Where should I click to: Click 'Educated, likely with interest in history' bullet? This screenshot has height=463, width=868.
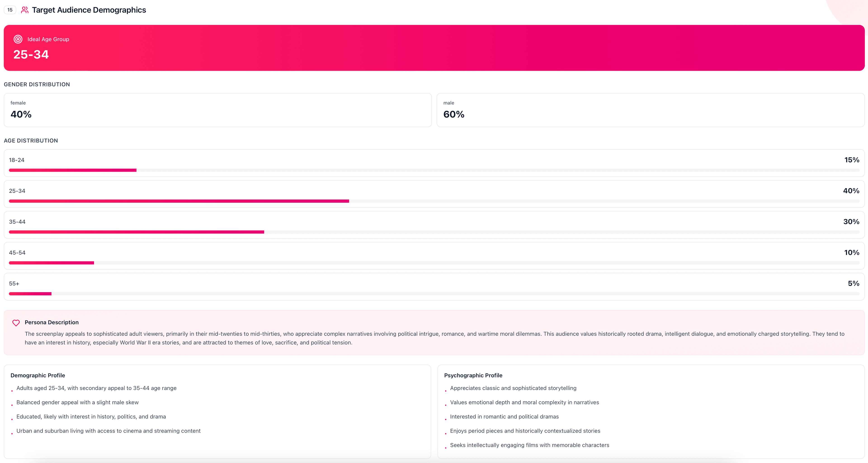(91, 417)
